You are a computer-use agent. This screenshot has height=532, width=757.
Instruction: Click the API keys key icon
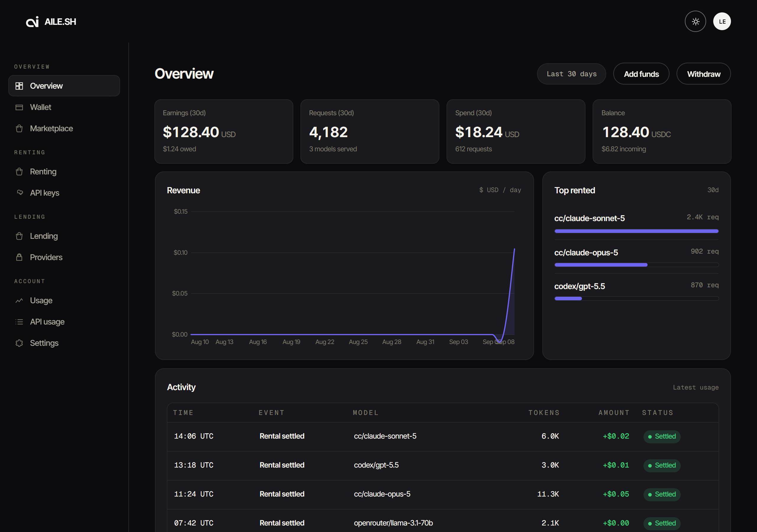pos(20,192)
